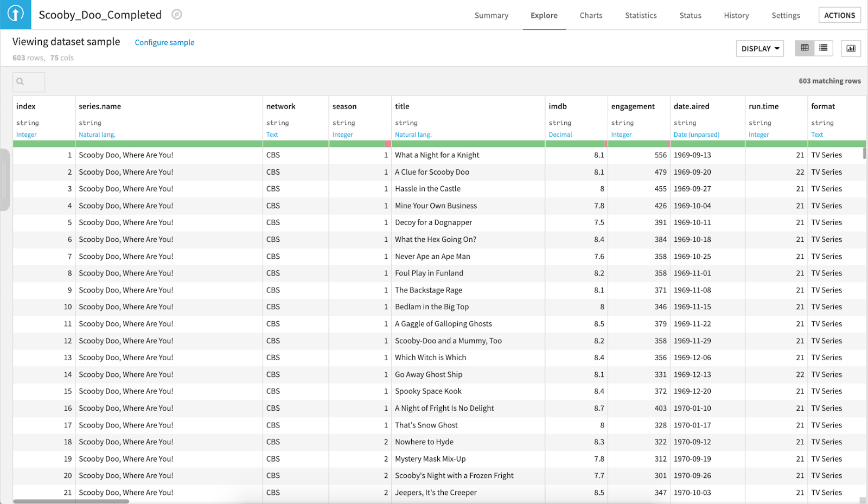The width and height of the screenshot is (868, 504).
Task: Open the column quick stats chart icon
Action: click(x=851, y=48)
